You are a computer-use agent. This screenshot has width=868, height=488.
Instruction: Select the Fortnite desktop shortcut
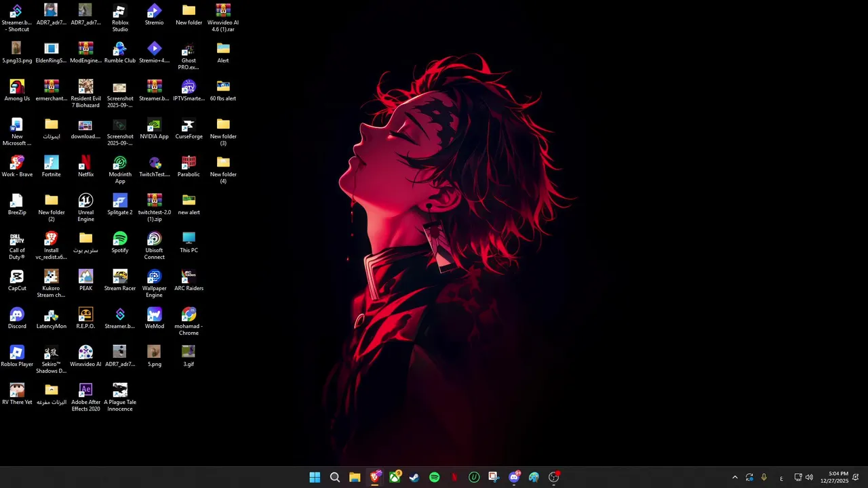pos(52,167)
